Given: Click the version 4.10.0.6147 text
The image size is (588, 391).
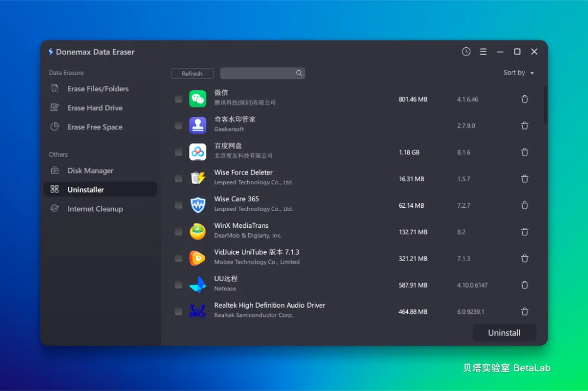Looking at the screenshot, I should (x=472, y=285).
